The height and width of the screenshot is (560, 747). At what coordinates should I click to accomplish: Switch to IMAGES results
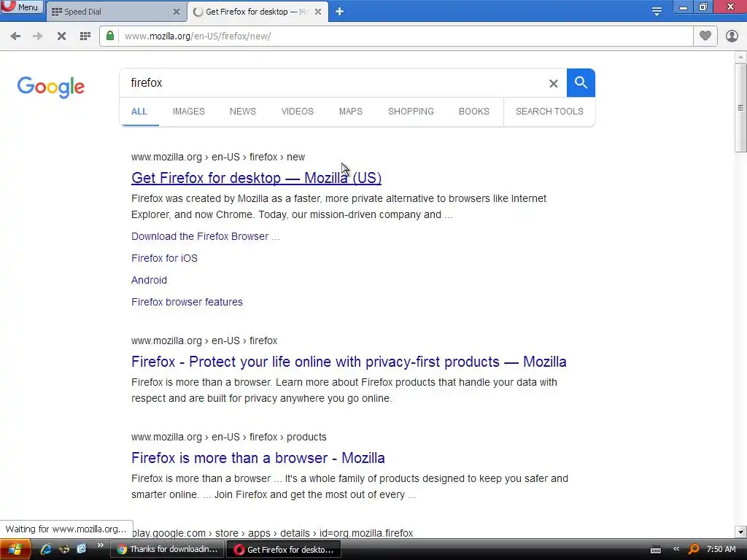coord(189,112)
